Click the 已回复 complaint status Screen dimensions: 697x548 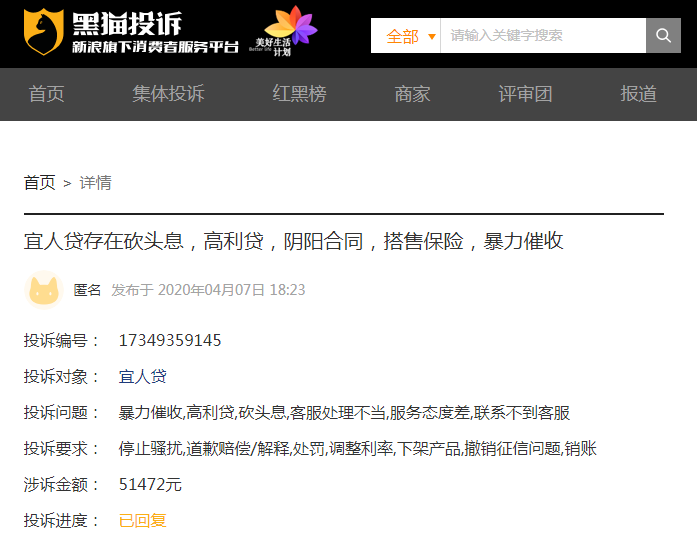click(x=142, y=520)
